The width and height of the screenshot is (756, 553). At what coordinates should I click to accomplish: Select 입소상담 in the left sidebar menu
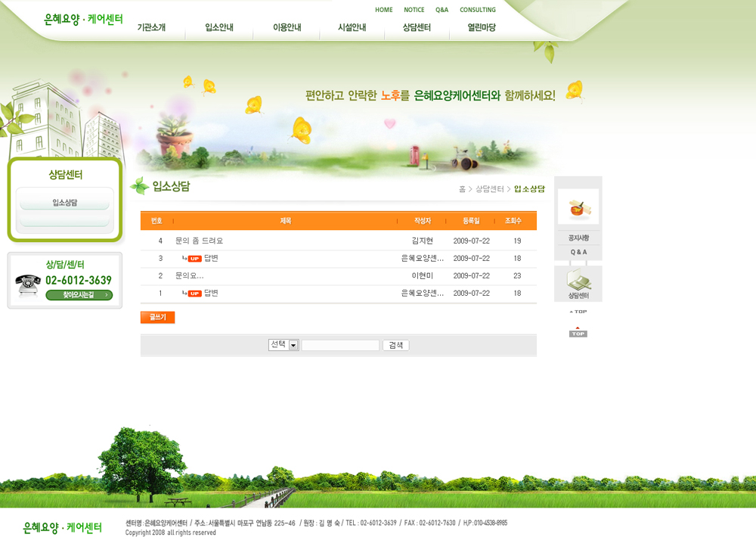65,203
